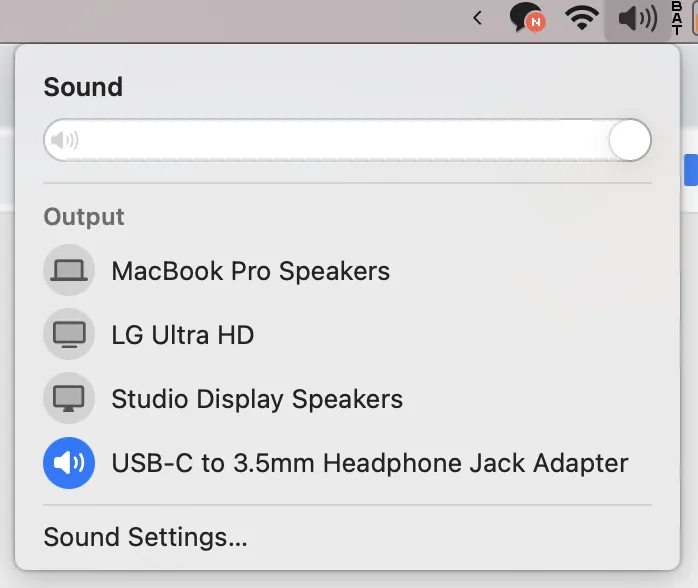The height and width of the screenshot is (588, 698).
Task: Choose the LG Ultra HD monitor icon
Action: point(69,334)
